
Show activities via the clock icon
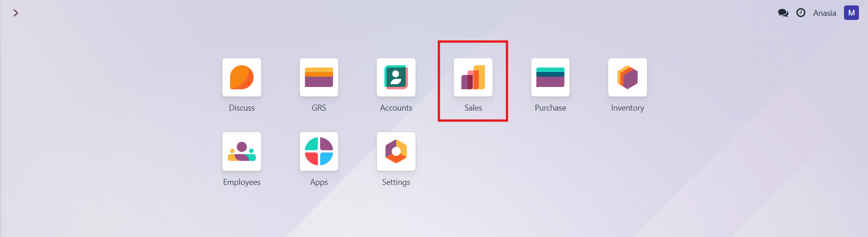coord(801,13)
